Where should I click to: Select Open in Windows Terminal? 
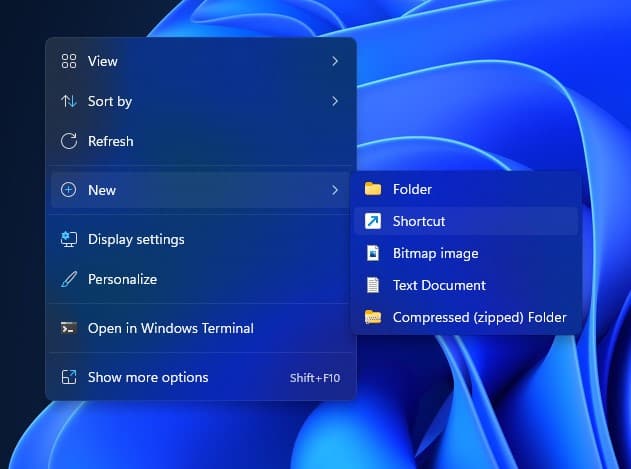(200, 328)
